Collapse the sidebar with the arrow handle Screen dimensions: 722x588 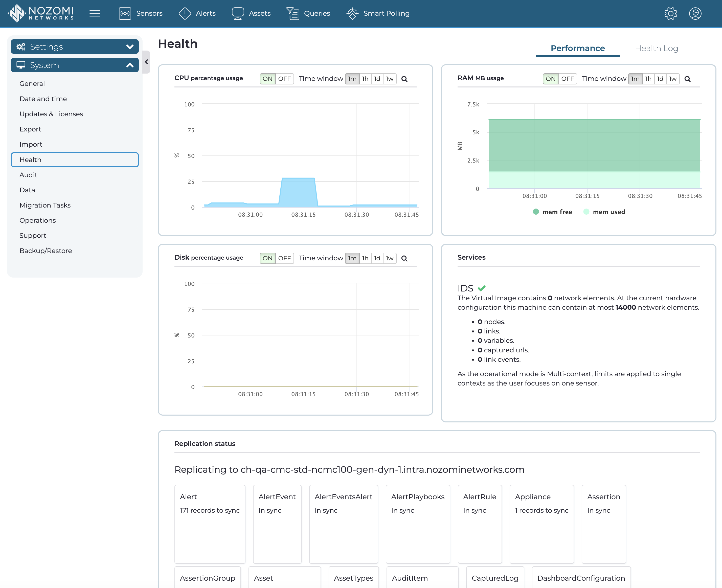tap(146, 62)
